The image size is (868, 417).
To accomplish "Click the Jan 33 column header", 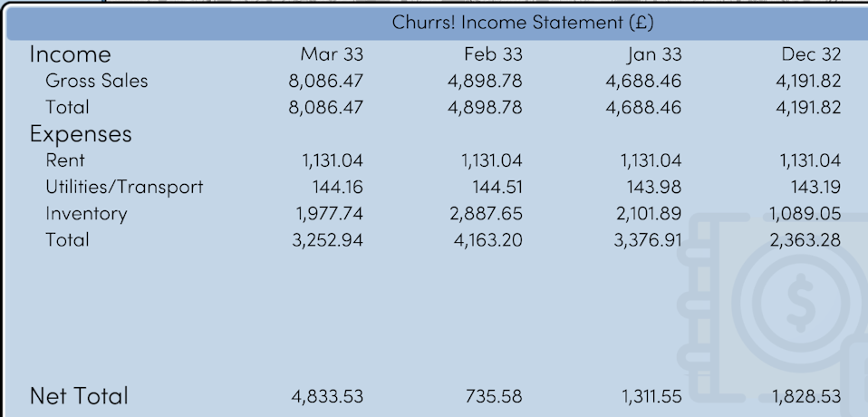I will (x=652, y=54).
